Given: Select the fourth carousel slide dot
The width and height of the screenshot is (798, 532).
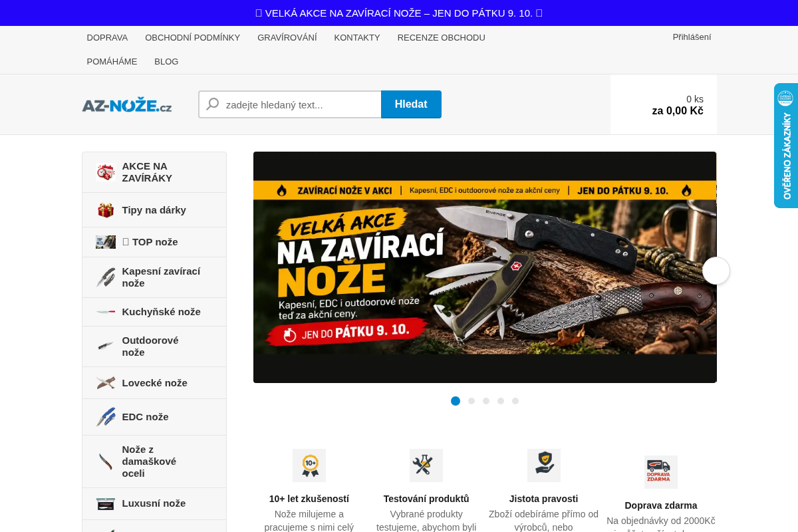Looking at the screenshot, I should pos(501,401).
